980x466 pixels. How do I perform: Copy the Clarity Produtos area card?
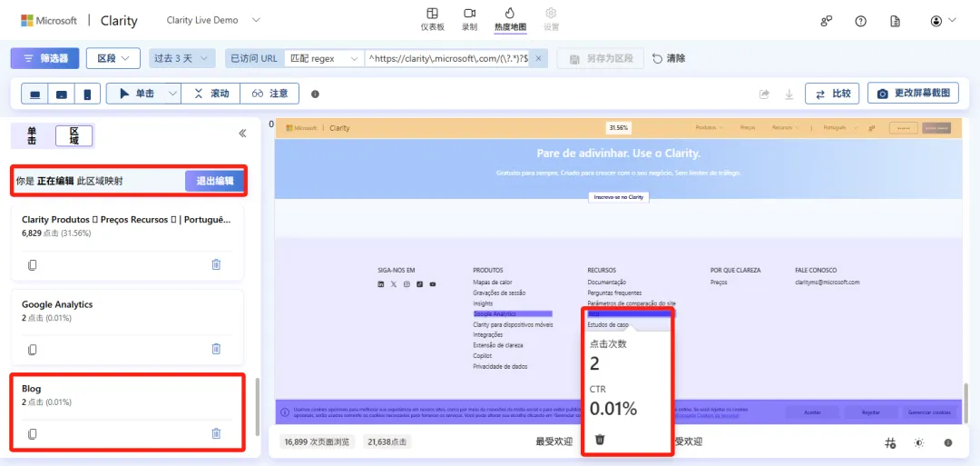pyautogui.click(x=33, y=264)
